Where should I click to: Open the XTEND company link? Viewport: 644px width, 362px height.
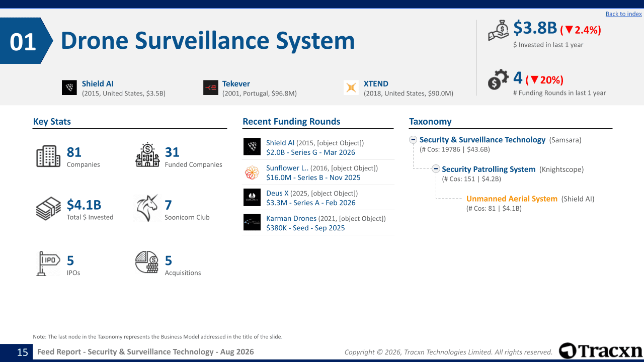[376, 83]
